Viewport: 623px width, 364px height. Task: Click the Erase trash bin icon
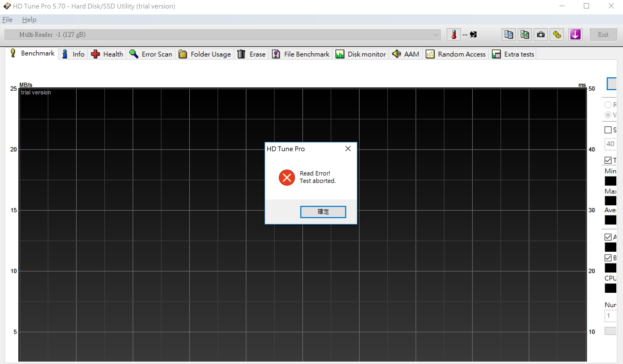pos(241,54)
